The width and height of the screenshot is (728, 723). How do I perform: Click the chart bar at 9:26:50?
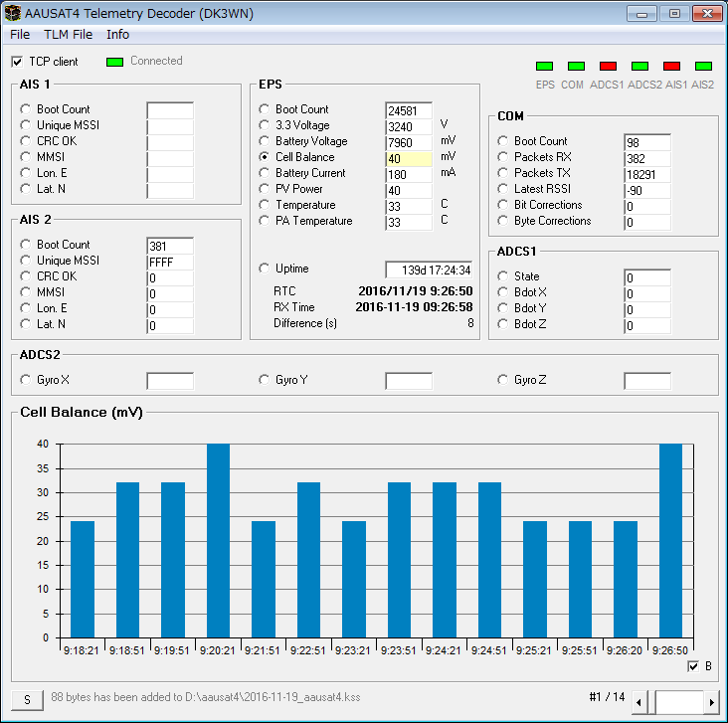pos(671,540)
